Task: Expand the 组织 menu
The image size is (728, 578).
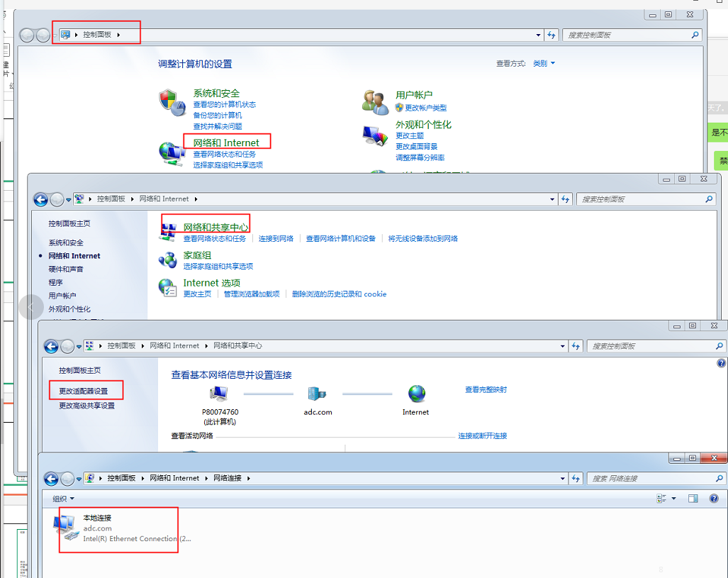Action: 63,499
